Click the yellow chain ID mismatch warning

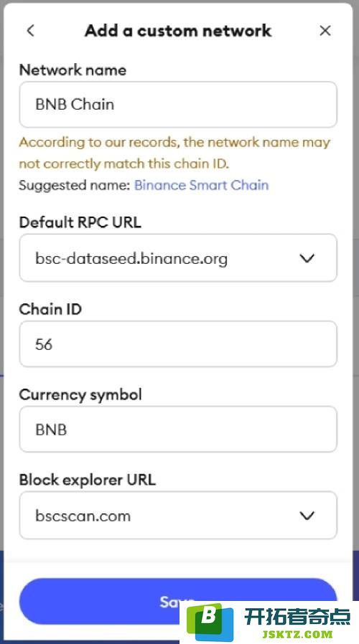[x=174, y=153]
